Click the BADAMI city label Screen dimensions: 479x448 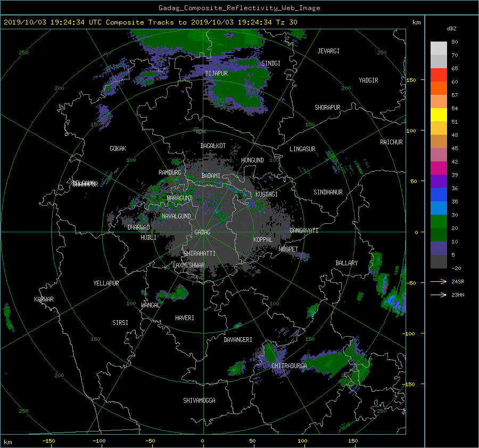pyautogui.click(x=211, y=176)
